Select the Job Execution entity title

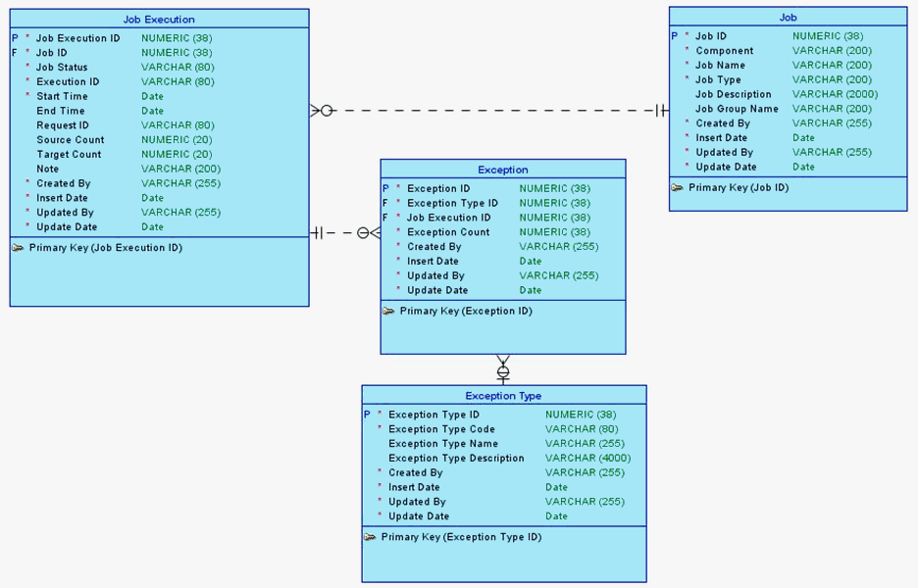click(159, 20)
